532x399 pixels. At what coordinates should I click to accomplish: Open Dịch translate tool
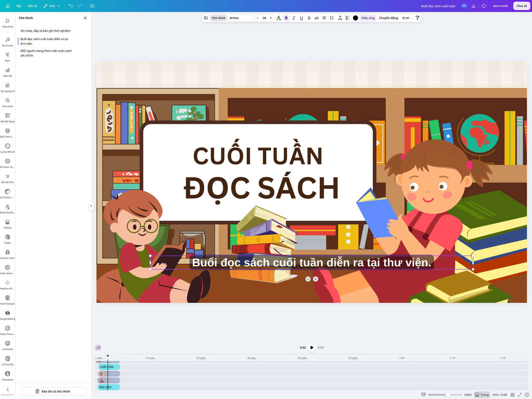8,57
